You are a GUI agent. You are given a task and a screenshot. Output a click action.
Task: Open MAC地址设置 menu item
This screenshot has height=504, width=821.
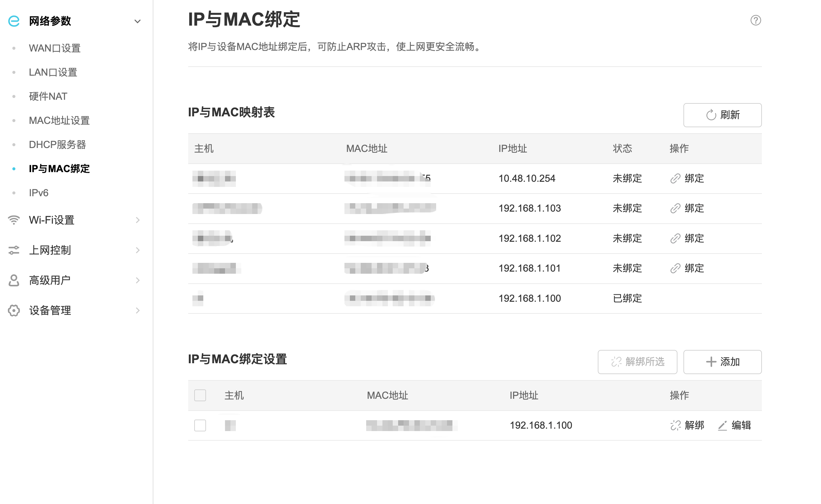[x=59, y=120]
